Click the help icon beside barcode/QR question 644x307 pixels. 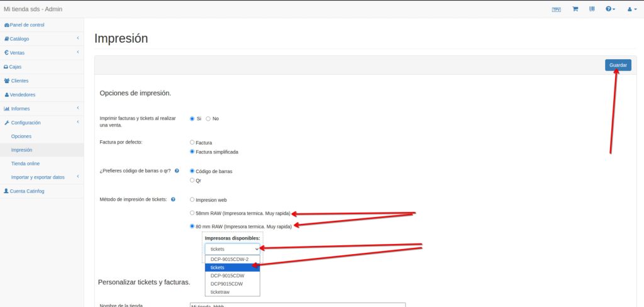177,170
